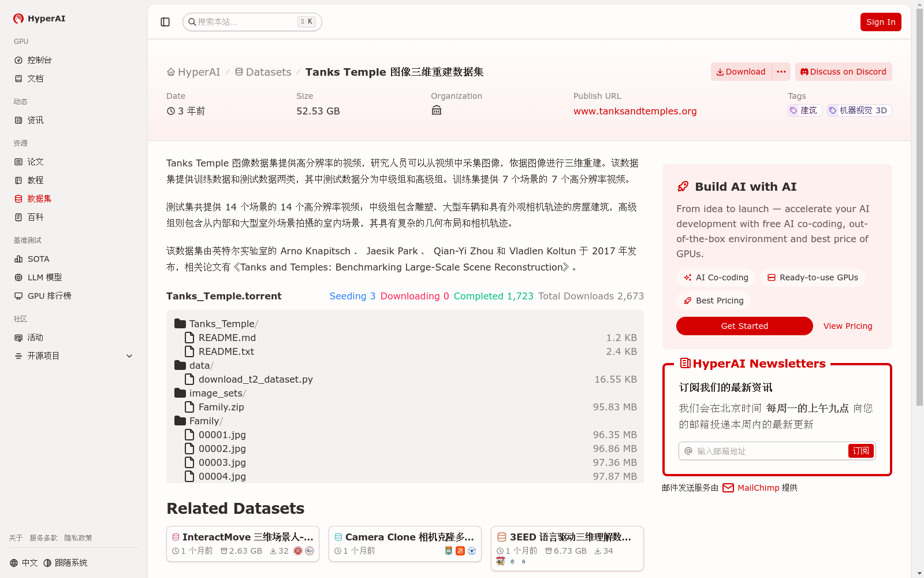Open the more options ellipsis menu
Screen dimensions: 924x578
781,72
